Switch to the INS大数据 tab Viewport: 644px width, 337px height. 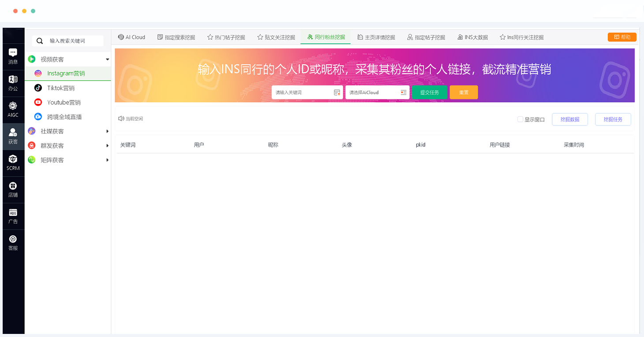click(472, 37)
